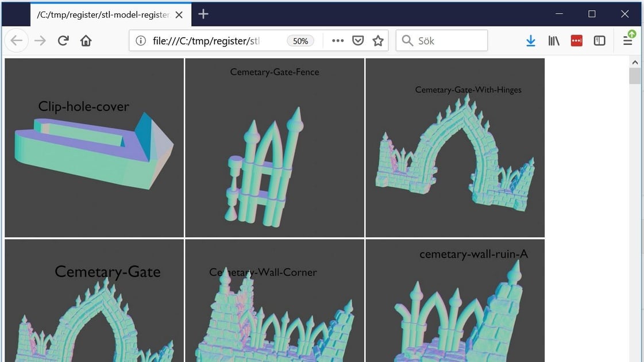Open the search engine magnifier in Sök field
644x362 pixels.
point(407,40)
